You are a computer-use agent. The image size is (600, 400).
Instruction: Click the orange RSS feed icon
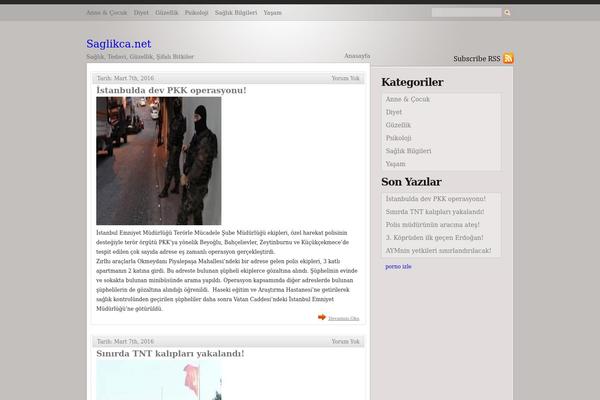[x=508, y=58]
